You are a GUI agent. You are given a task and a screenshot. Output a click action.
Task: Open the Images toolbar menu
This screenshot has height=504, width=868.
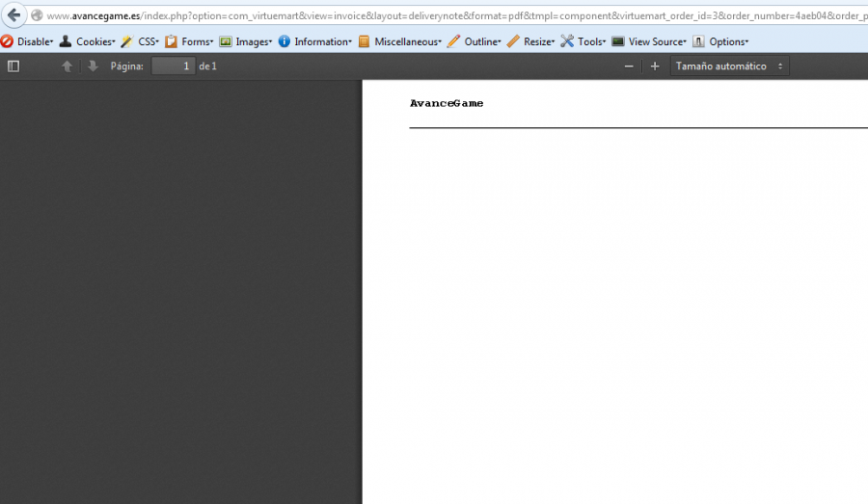[x=246, y=41]
